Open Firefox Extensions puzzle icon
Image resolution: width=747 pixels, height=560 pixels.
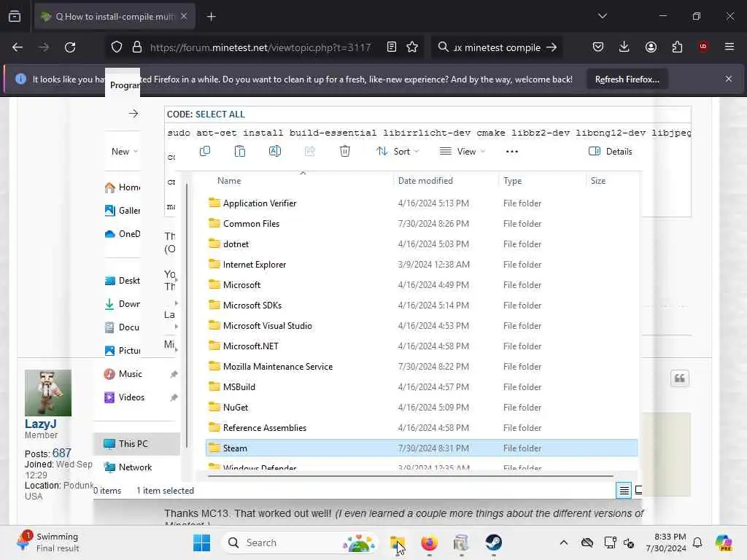click(677, 47)
